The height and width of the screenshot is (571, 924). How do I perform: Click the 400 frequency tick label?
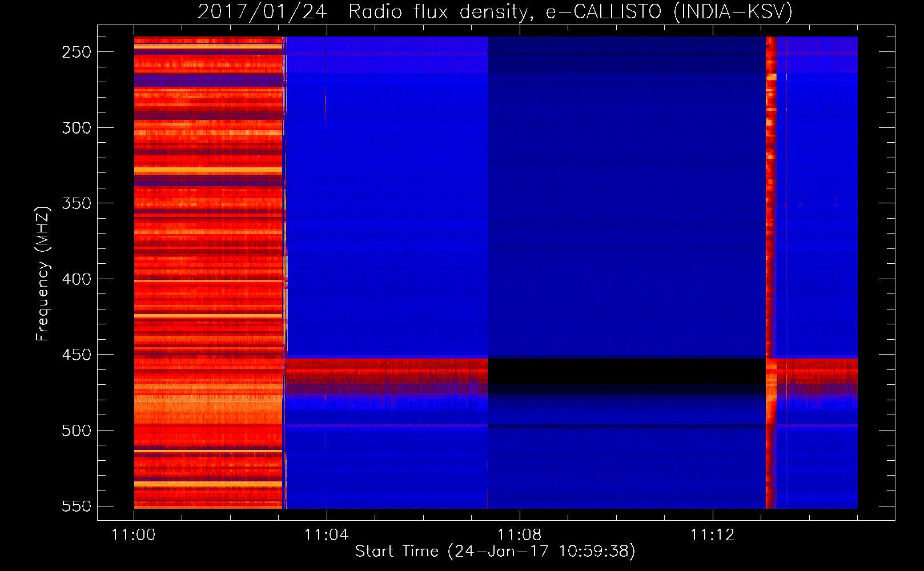77,279
